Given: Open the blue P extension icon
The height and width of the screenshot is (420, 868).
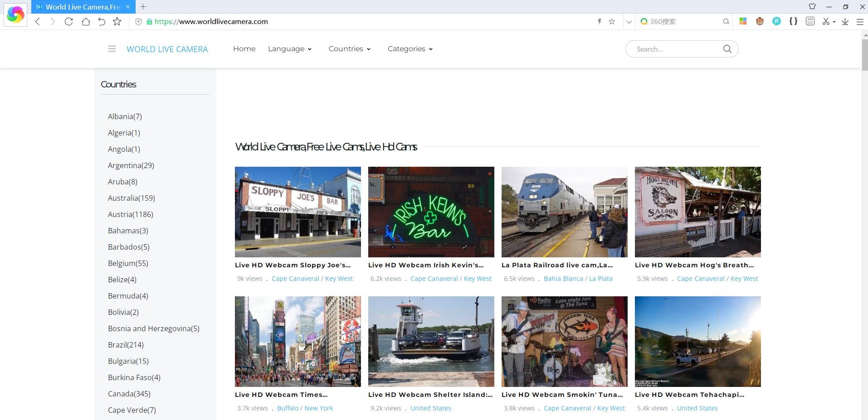Looking at the screenshot, I should click(x=776, y=21).
